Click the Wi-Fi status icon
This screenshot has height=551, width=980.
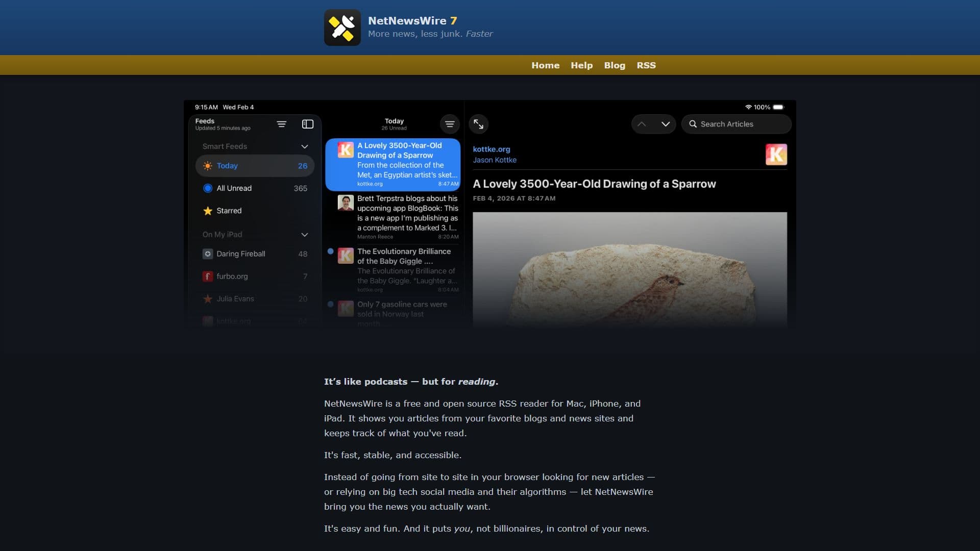(748, 107)
